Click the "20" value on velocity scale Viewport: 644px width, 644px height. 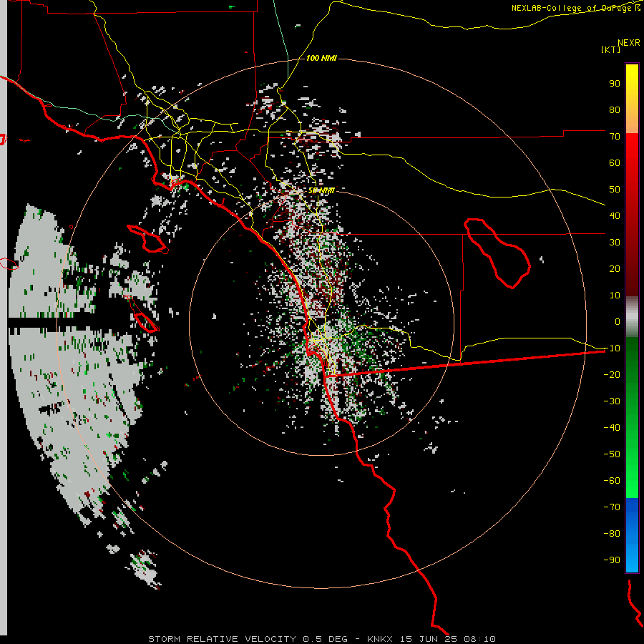[615, 268]
